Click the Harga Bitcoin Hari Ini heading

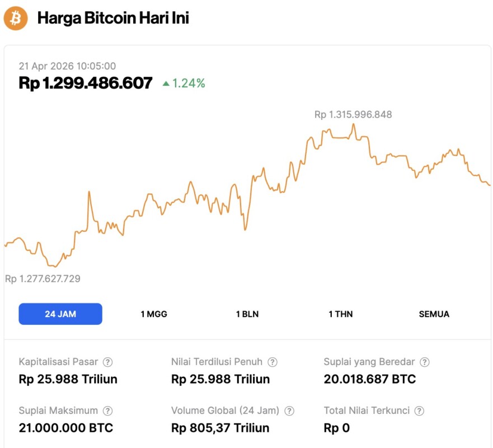tap(113, 18)
